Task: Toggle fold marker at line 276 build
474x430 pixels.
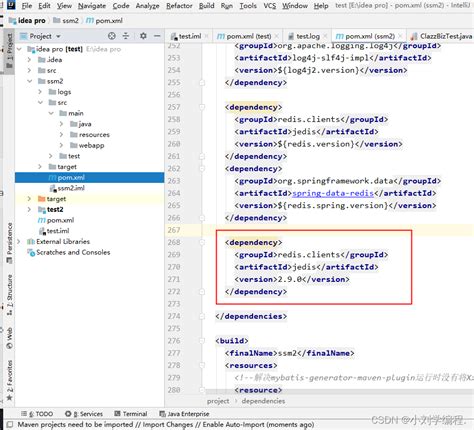Action: point(202,341)
